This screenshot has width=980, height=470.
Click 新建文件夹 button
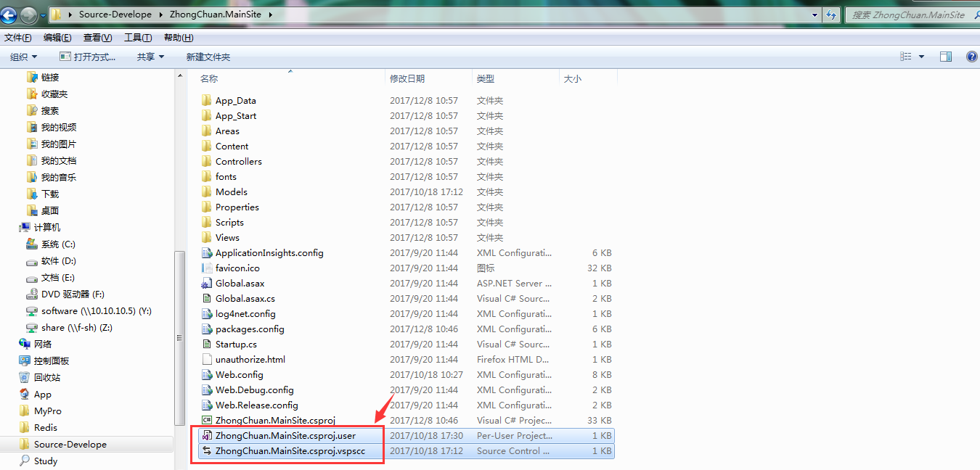coord(208,57)
